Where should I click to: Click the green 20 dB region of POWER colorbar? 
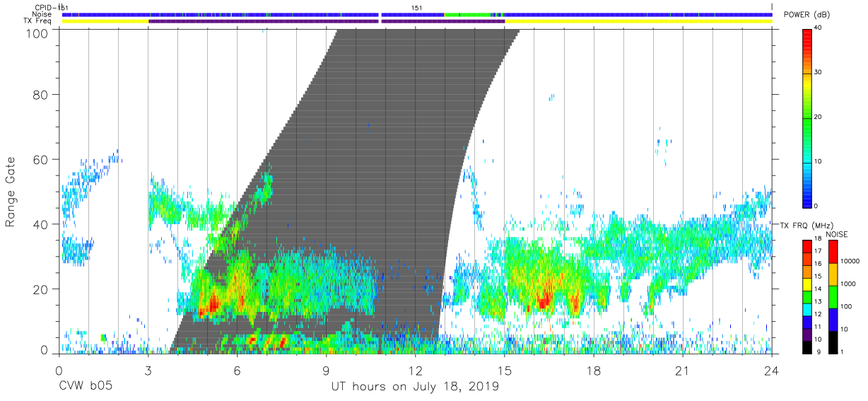[807, 117]
